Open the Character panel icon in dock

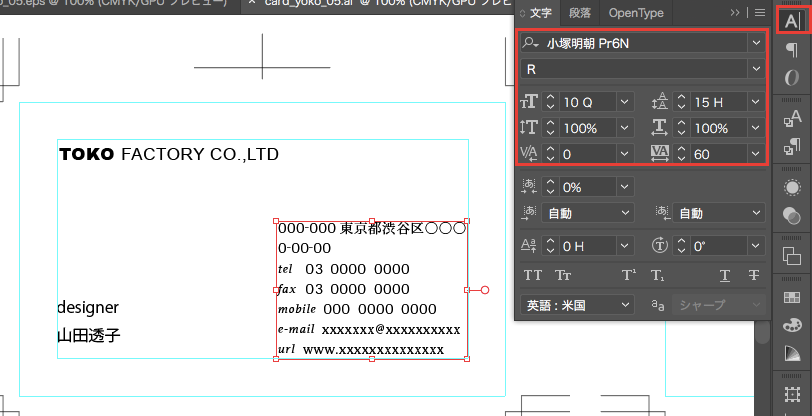pos(792,21)
